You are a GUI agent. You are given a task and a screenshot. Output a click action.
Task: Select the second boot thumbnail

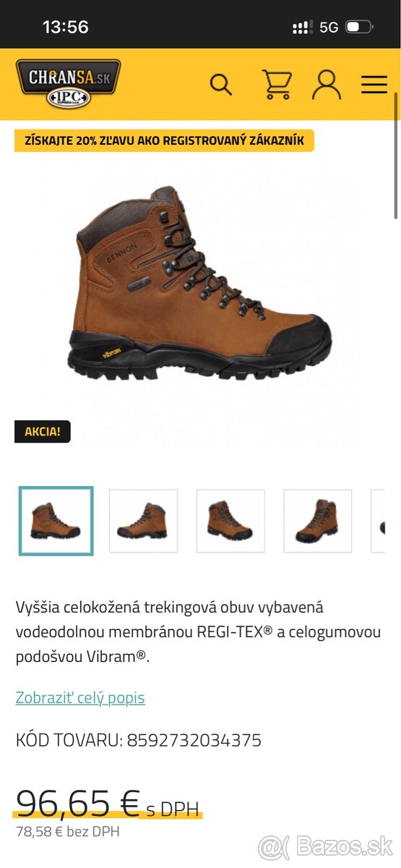click(143, 521)
